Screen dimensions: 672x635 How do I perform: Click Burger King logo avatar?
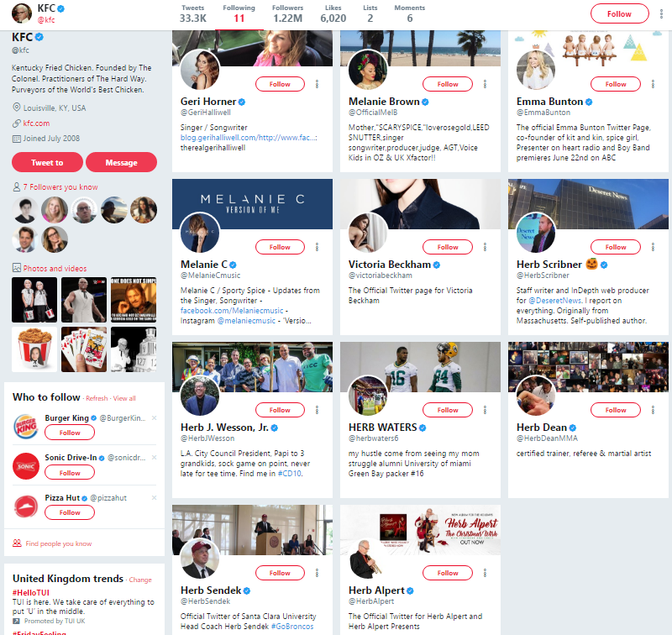click(x=26, y=427)
